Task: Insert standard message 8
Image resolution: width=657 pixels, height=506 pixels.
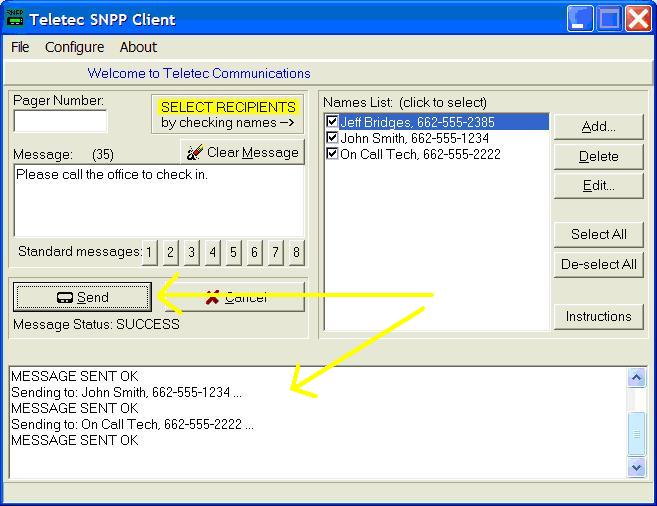Action: tap(296, 252)
